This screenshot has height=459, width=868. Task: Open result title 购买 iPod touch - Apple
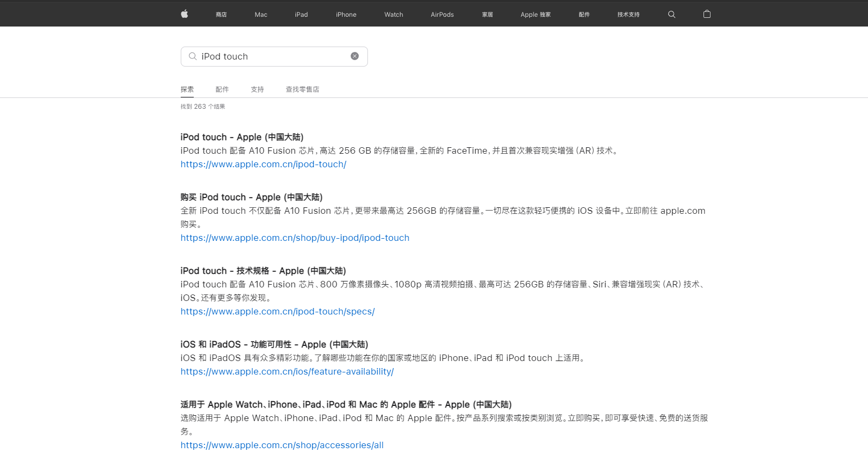252,197
